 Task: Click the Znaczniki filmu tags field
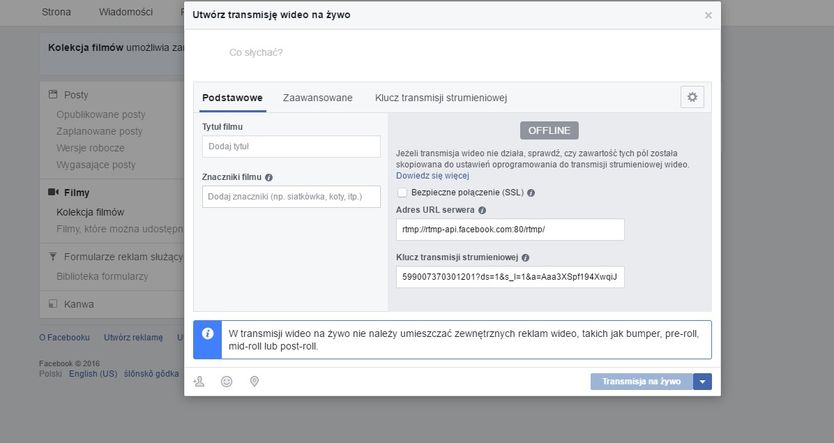tap(291, 197)
